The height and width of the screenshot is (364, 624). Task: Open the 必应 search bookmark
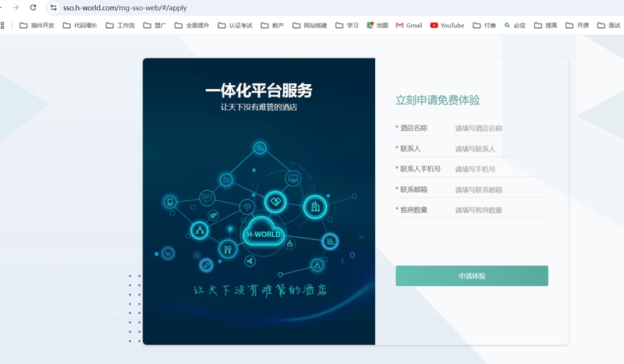tap(515, 26)
